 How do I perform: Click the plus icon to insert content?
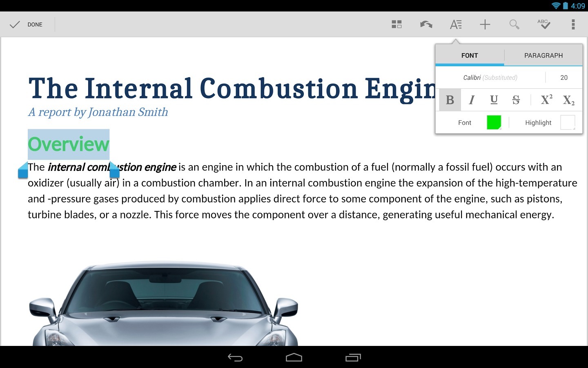485,24
